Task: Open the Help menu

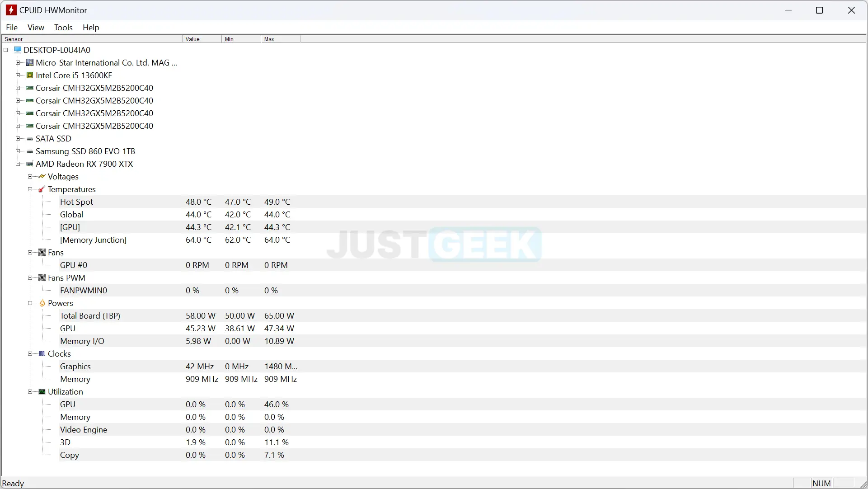Action: click(91, 28)
